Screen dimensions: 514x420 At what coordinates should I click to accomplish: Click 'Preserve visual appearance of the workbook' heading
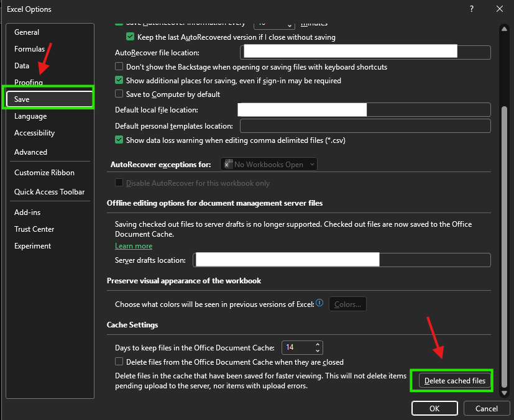click(x=184, y=281)
